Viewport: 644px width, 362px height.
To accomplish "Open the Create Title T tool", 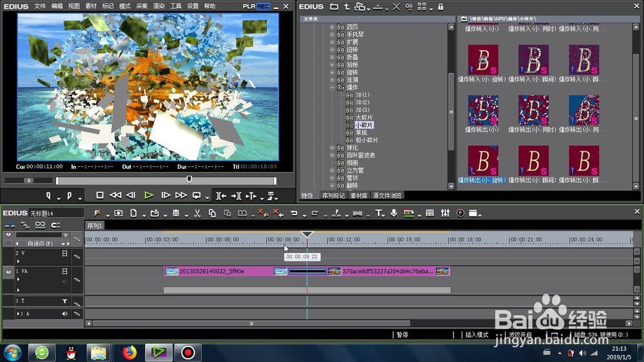I will click(378, 213).
